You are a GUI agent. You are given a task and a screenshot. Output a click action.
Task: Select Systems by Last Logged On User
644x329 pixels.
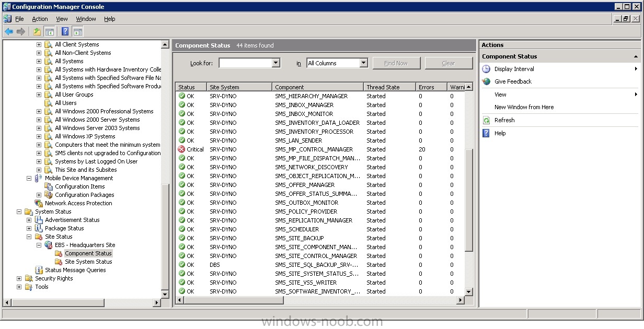[96, 161]
